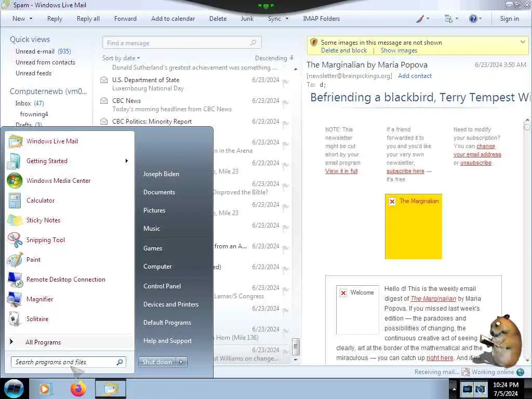This screenshot has height=399, width=532.
Task: Click envelope icon of CBC News message
Action: point(104,101)
